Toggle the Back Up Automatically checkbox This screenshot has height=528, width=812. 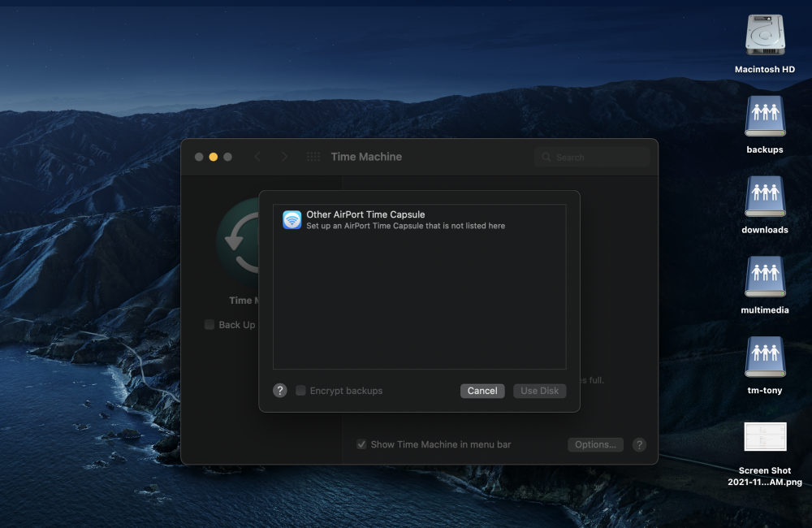pyautogui.click(x=209, y=325)
